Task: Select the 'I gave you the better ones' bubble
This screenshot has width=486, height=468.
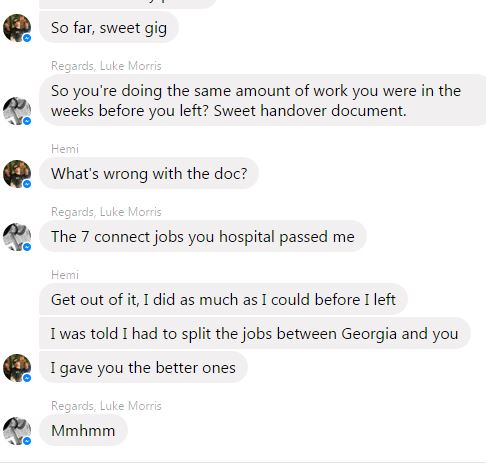Action: tap(143, 367)
